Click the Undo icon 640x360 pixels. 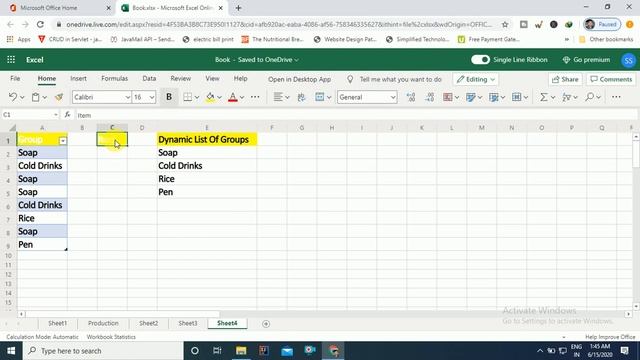13,97
